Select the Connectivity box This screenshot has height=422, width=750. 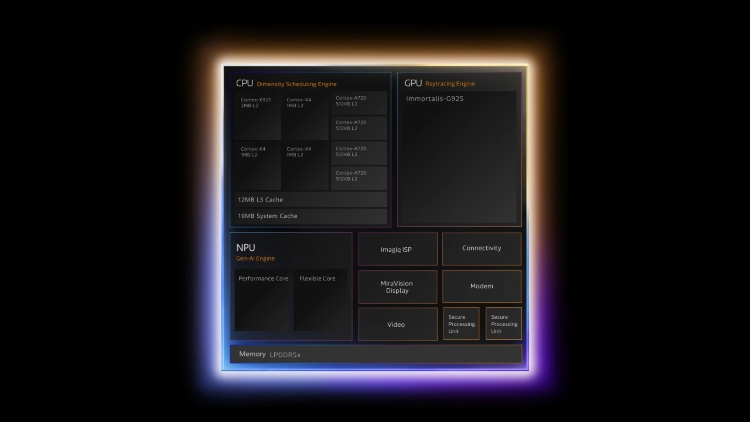coord(482,248)
